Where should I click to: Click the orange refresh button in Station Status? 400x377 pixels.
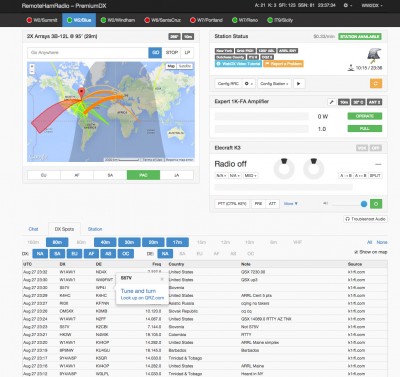pyautogui.click(x=376, y=83)
